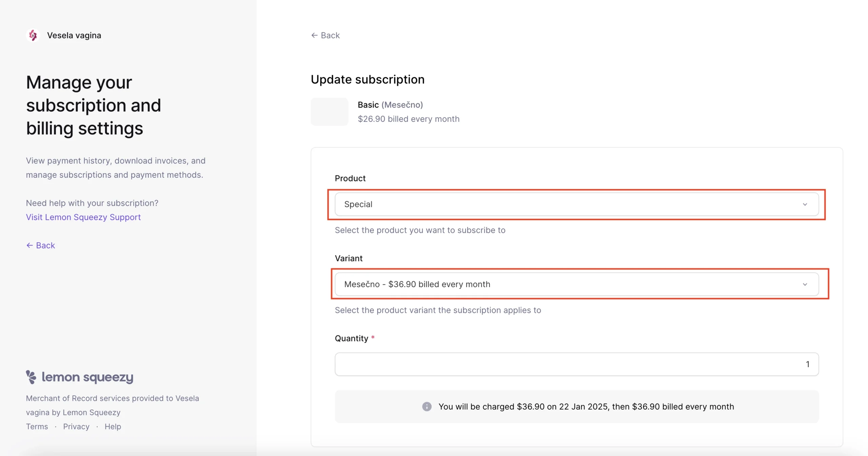The image size is (868, 456).
Task: Click the Basic product image placeholder
Action: point(330,112)
